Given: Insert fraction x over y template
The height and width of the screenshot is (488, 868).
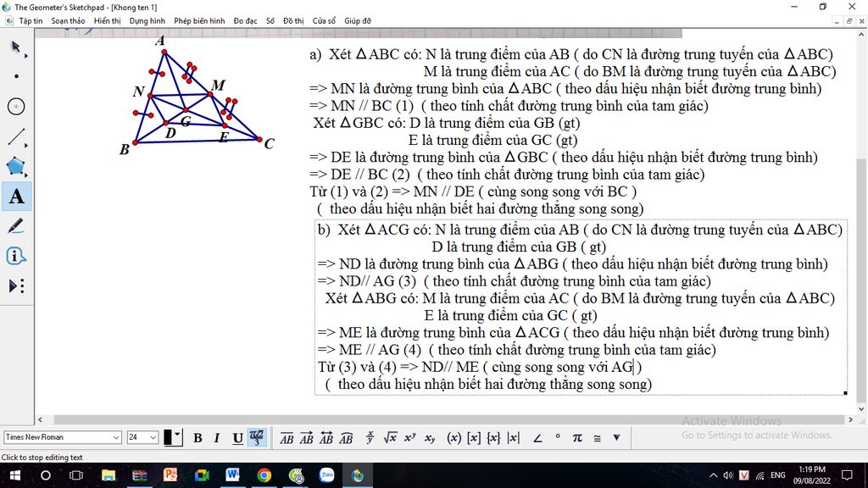Looking at the screenshot, I should [370, 438].
